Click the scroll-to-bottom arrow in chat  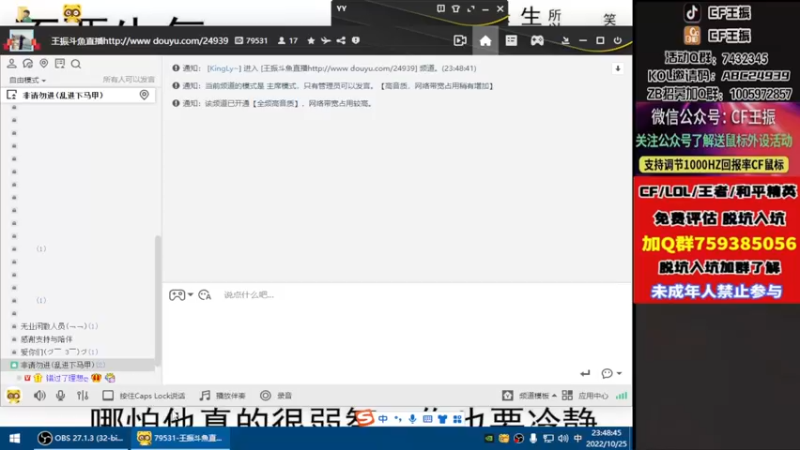click(x=617, y=68)
